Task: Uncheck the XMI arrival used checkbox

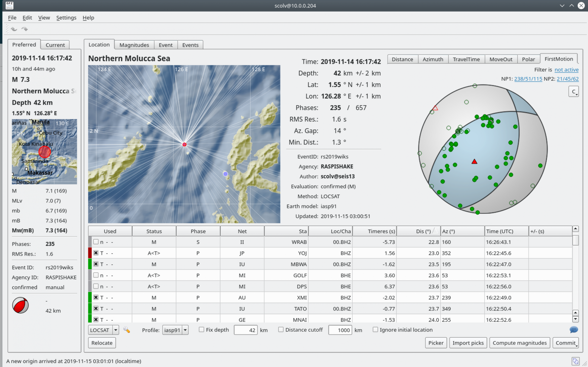Action: [x=96, y=297]
